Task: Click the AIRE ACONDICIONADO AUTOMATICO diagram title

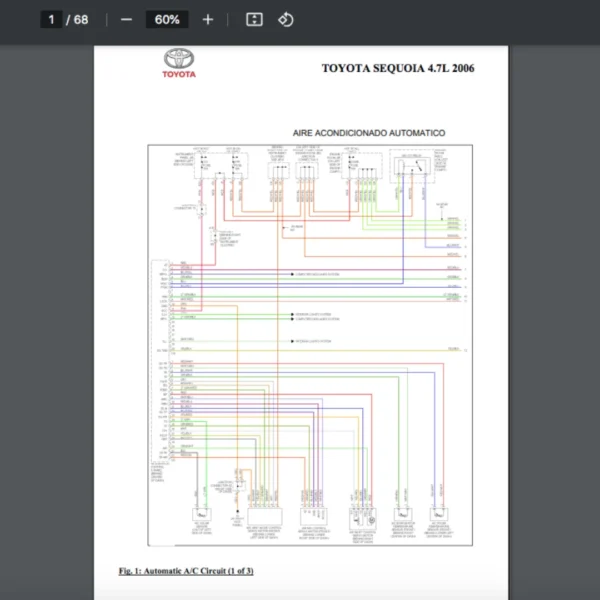Action: [x=369, y=133]
